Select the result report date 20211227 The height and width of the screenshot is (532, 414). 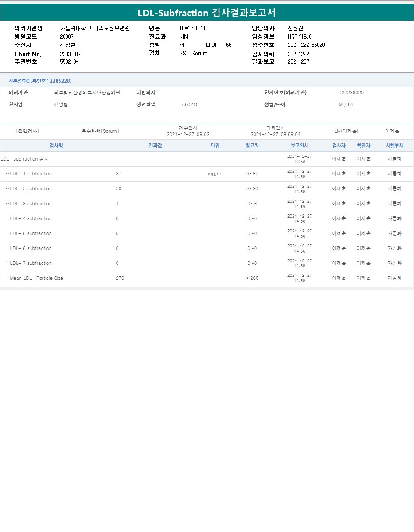click(298, 62)
